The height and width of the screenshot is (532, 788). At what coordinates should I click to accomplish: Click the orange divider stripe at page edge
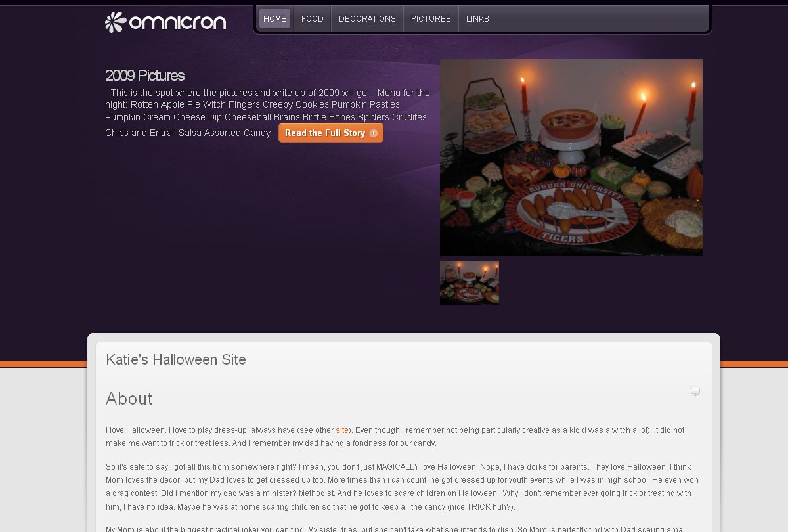(43, 364)
